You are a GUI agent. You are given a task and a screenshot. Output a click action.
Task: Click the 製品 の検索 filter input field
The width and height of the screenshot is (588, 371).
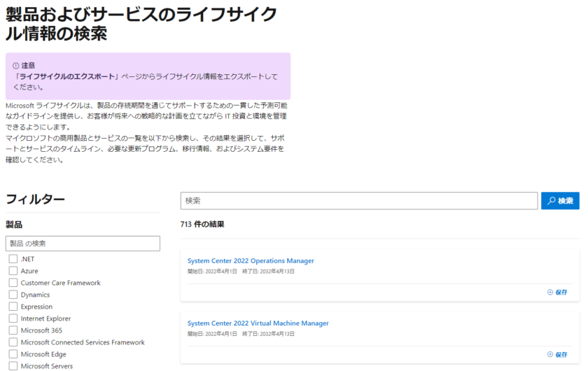coord(83,244)
